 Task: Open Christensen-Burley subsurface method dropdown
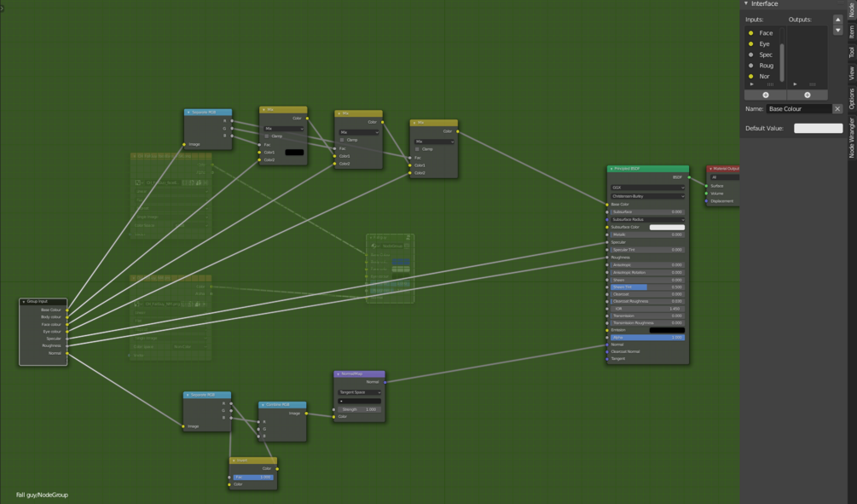click(x=648, y=196)
